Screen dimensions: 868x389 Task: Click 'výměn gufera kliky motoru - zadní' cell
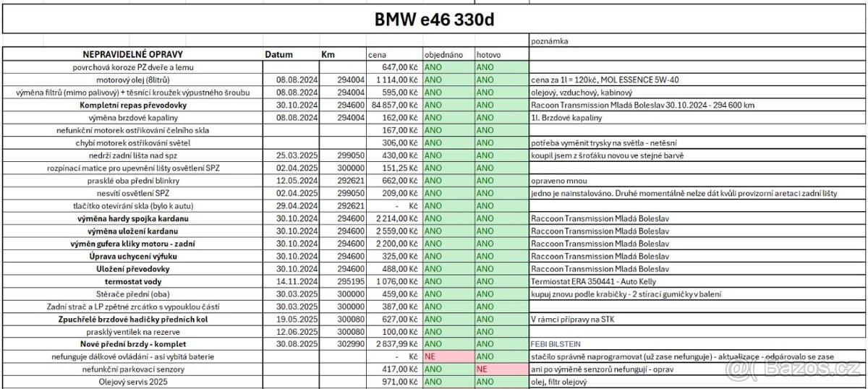(132, 243)
